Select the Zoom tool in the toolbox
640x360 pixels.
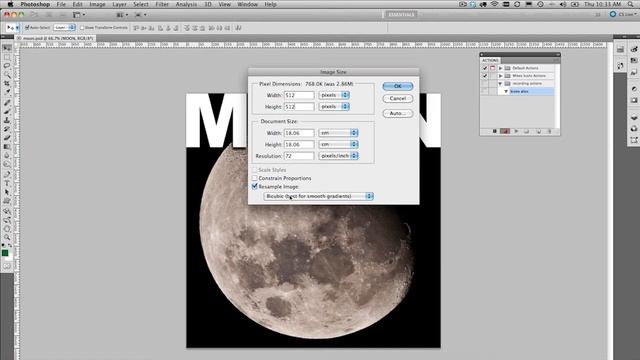pyautogui.click(x=7, y=238)
